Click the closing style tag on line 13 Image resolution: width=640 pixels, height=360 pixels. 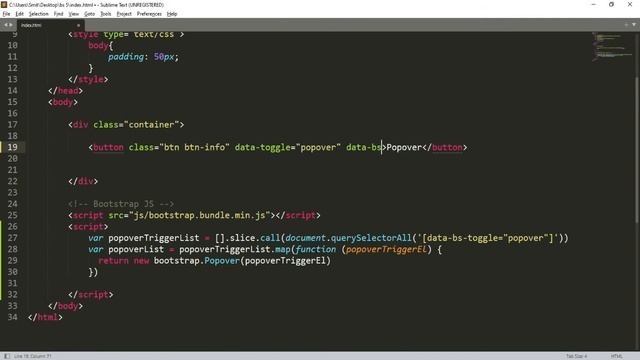click(x=88, y=79)
